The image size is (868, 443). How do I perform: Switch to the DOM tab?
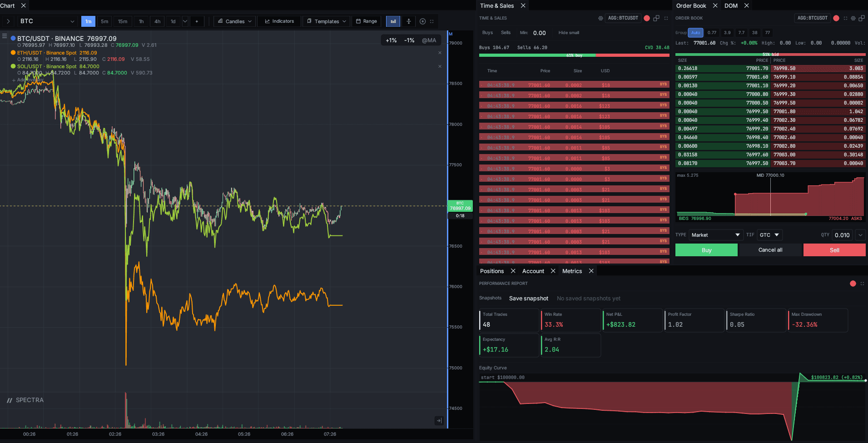[x=731, y=5]
